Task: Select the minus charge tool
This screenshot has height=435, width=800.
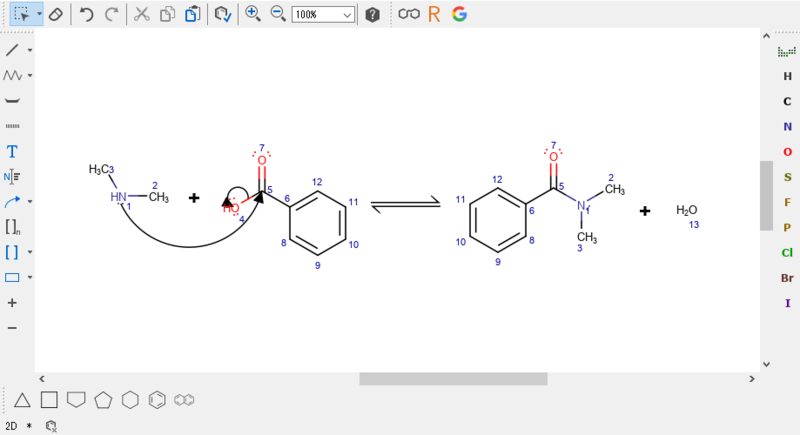Action: pyautogui.click(x=12, y=328)
